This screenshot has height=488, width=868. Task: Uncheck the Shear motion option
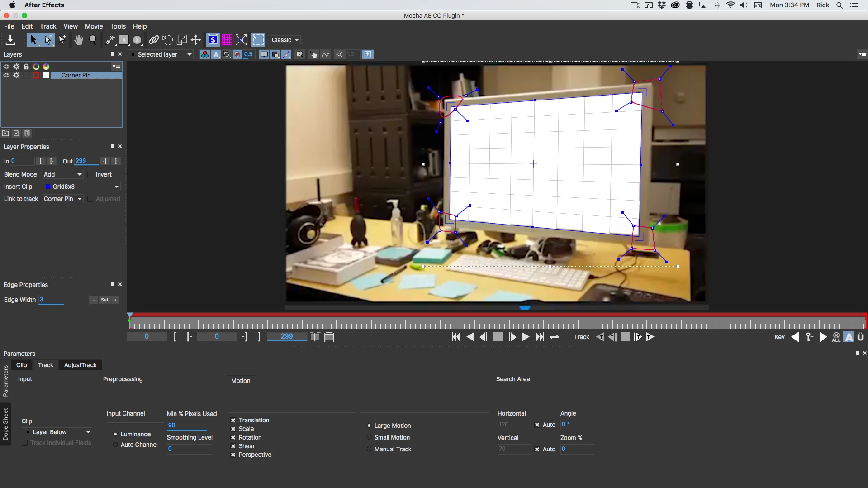(x=233, y=446)
